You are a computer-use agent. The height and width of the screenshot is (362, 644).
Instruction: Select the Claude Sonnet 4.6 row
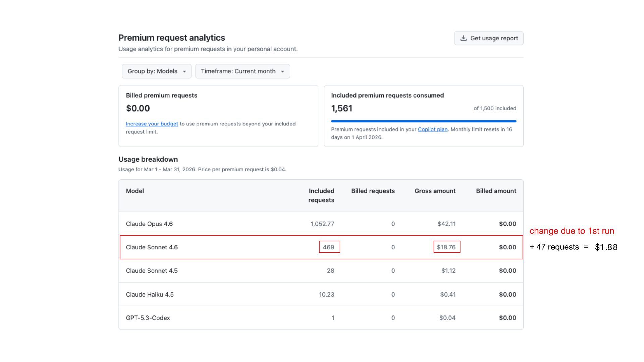[x=152, y=247]
